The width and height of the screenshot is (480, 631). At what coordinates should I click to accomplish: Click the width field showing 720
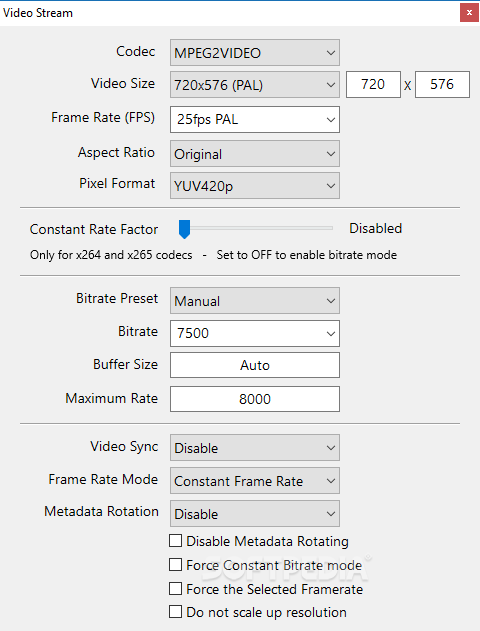click(x=373, y=85)
